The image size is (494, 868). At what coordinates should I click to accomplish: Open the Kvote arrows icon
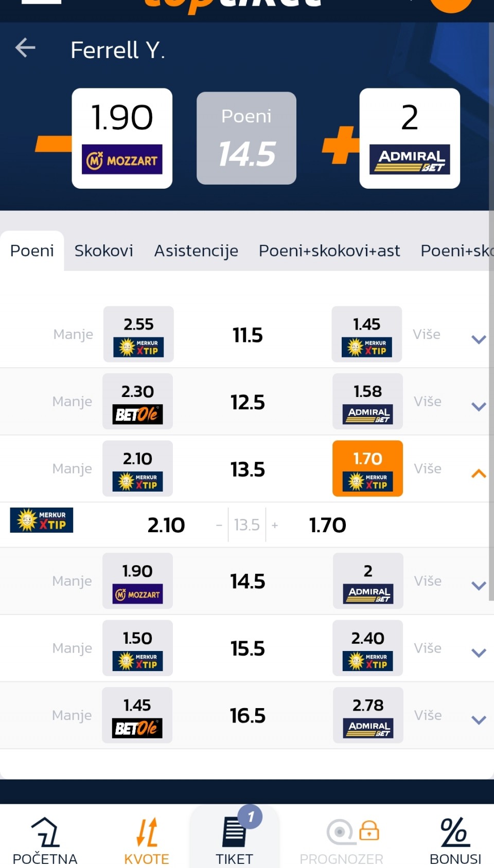pyautogui.click(x=147, y=831)
